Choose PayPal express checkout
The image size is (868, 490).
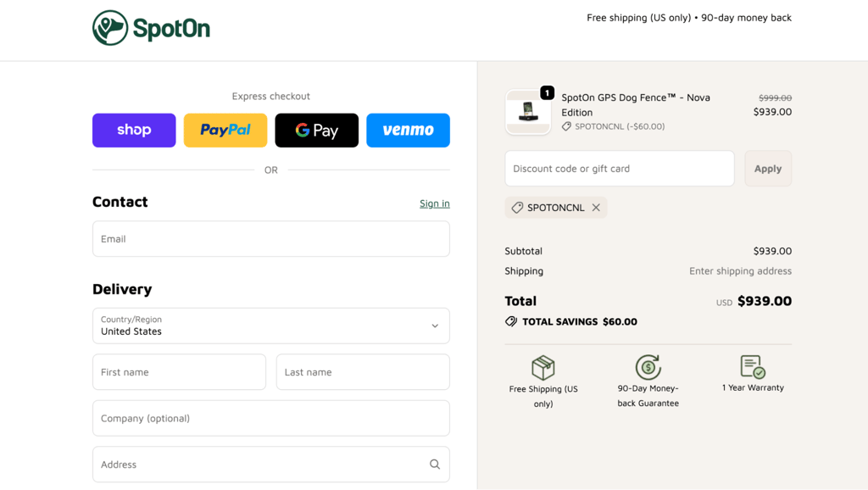pos(225,130)
